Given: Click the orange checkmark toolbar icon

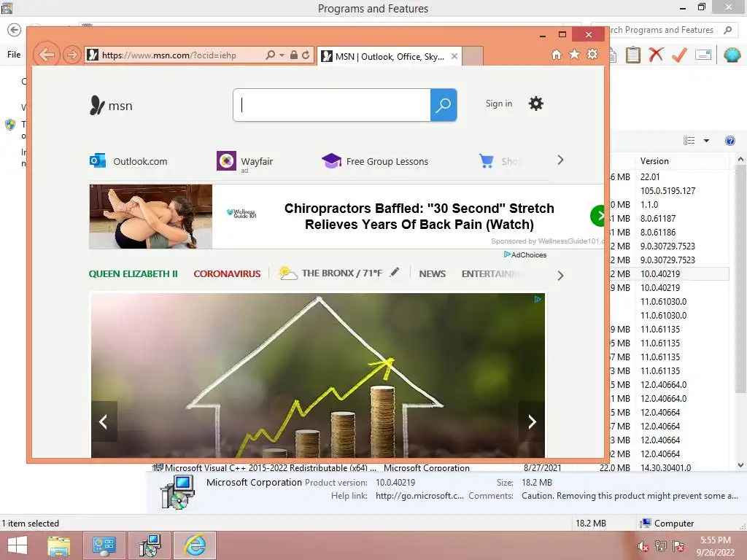Looking at the screenshot, I should point(679,55).
